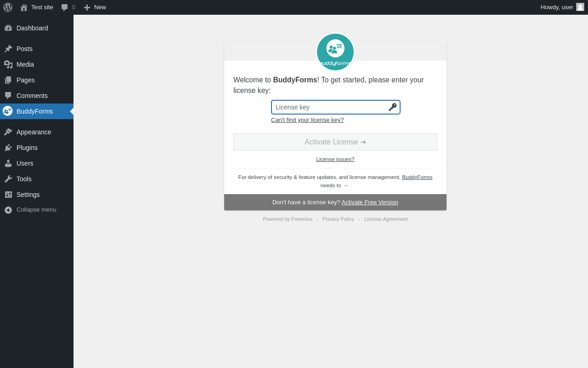Focus the License key input field
The width and height of the screenshot is (588, 368).
[336, 107]
